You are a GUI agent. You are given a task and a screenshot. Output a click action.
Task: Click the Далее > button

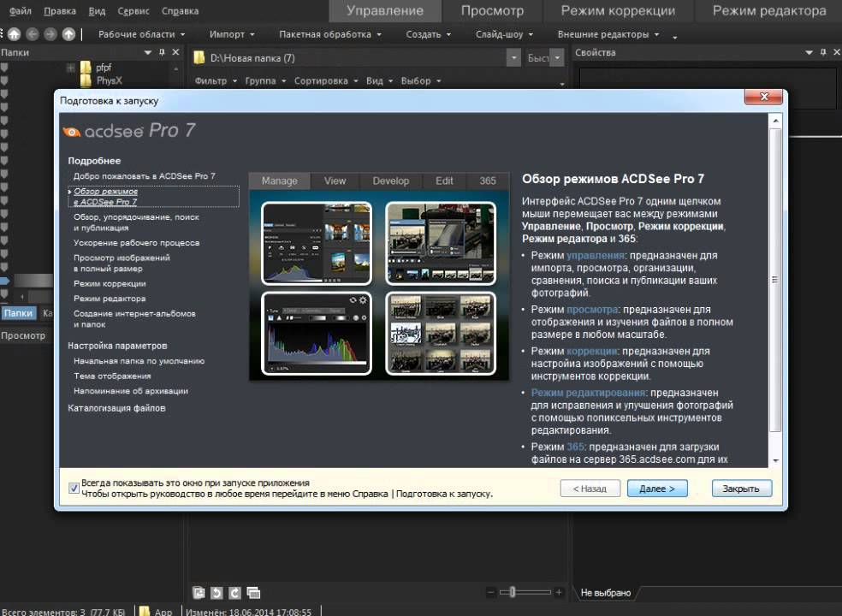point(657,489)
